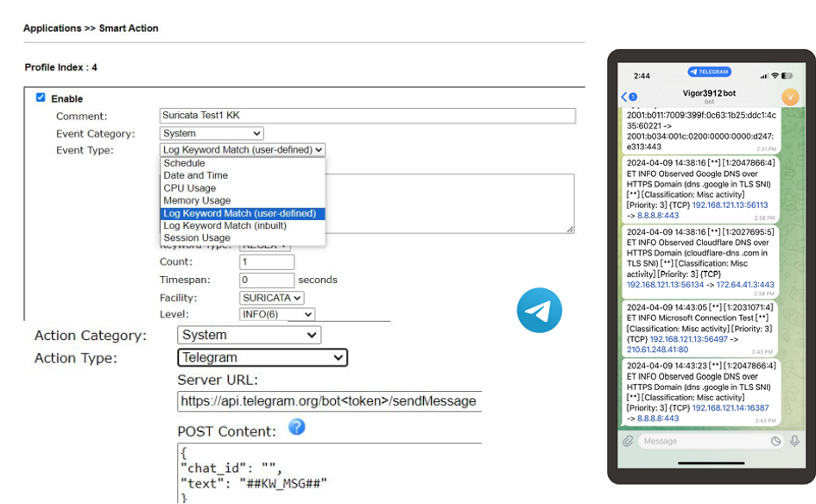Screen dimensions: 816x504
Task: Select CPU Usage from event type list
Action: (190, 188)
